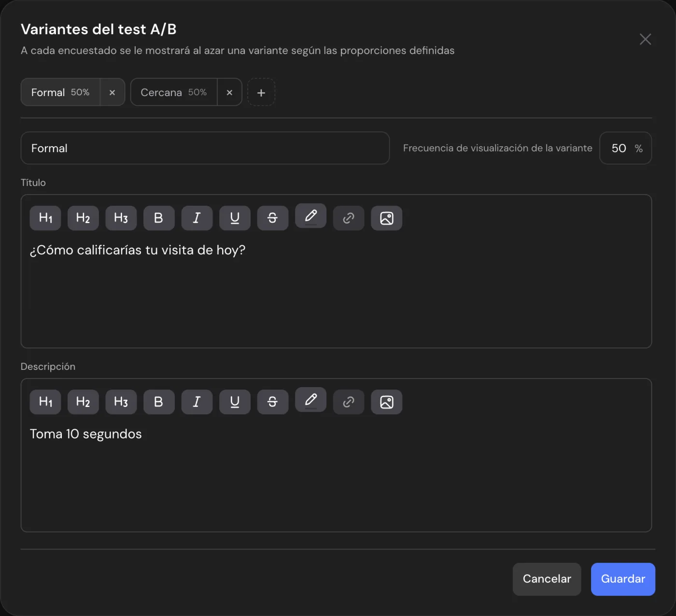Viewport: 676px width, 616px height.
Task: Toggle strikethrough in the Título editor
Action: point(272,218)
